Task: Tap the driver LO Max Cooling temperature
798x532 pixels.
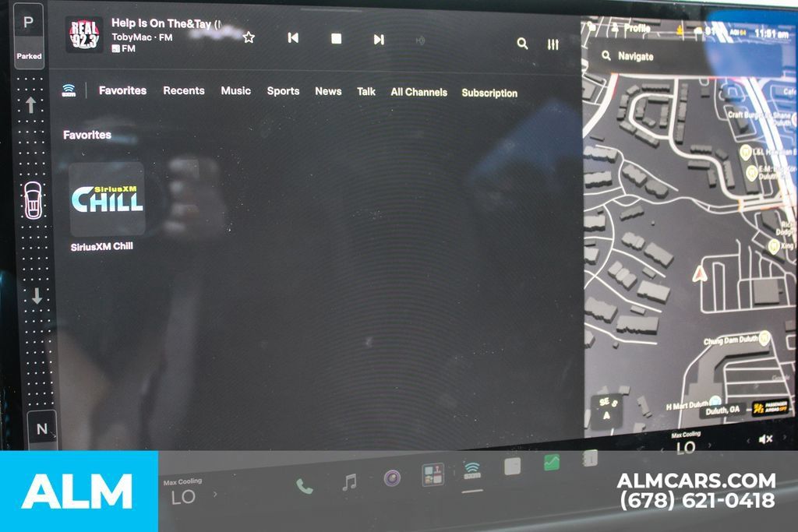Action: click(x=182, y=496)
